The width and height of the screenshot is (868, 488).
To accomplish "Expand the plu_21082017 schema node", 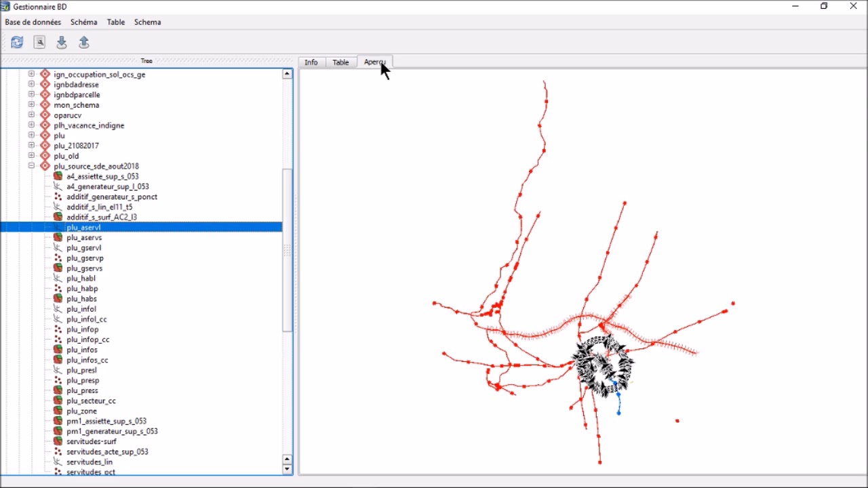I will pyautogui.click(x=31, y=146).
